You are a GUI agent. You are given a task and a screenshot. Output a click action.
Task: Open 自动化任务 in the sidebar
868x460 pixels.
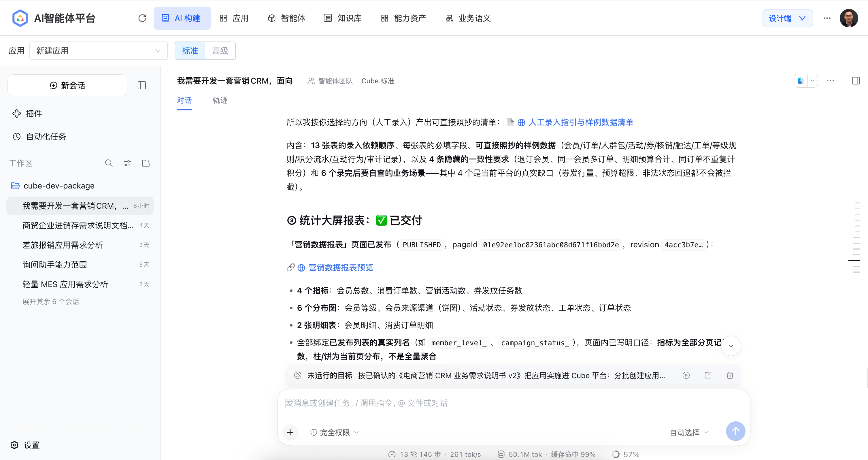click(x=39, y=137)
